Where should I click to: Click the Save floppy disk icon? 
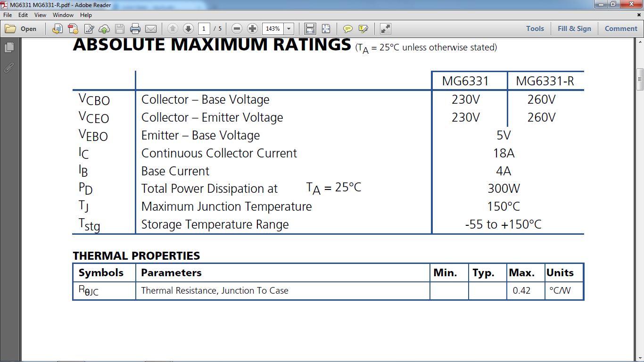click(x=120, y=29)
